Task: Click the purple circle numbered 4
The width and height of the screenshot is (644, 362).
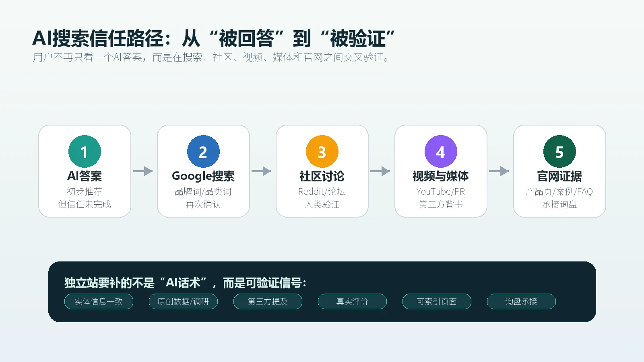Action: click(x=441, y=151)
